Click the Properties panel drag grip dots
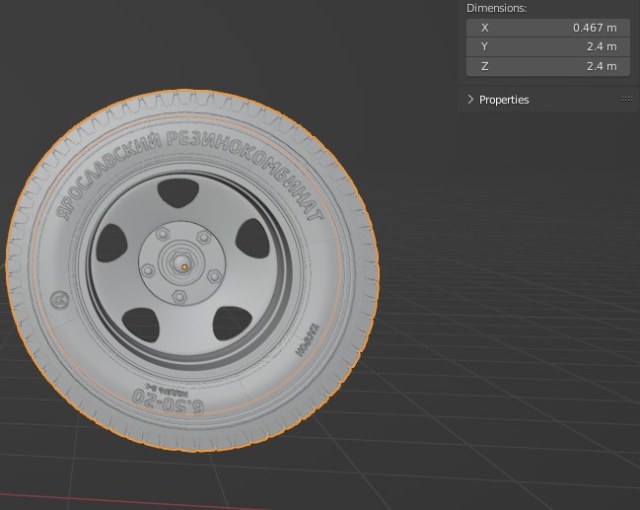 click(x=627, y=99)
